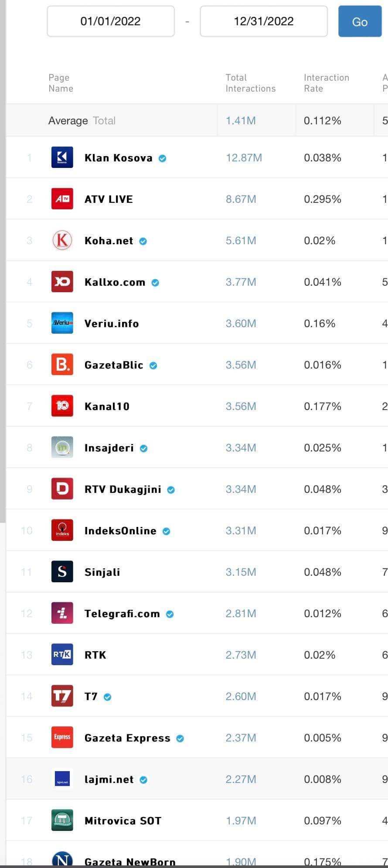Open the Sinjali S logo icon

click(x=62, y=572)
